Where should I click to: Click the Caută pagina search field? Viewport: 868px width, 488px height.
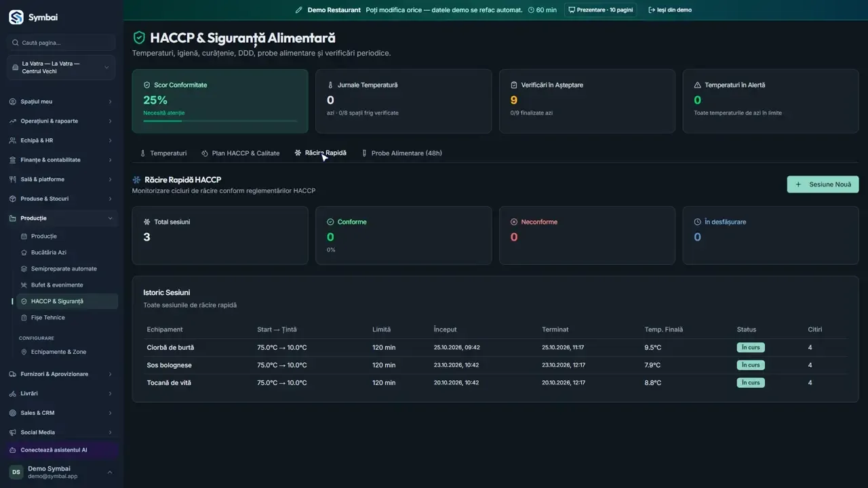[61, 43]
